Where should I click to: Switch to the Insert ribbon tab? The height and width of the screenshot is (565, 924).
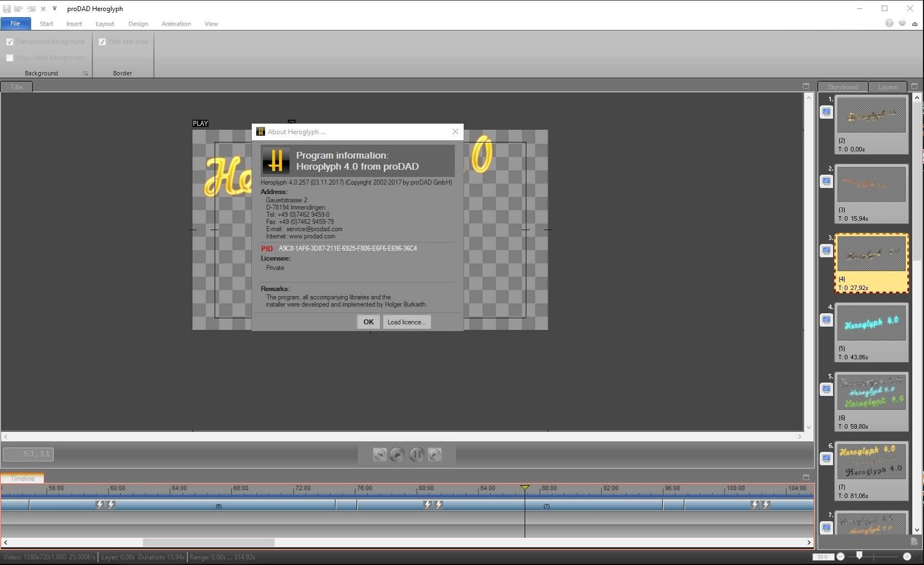click(x=74, y=24)
